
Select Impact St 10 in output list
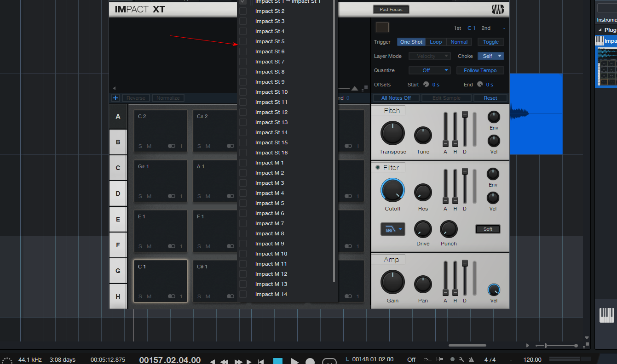[x=271, y=92]
